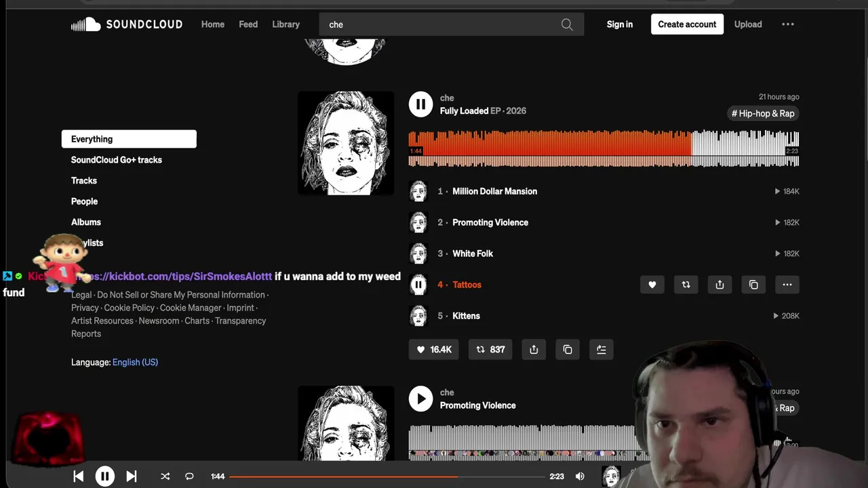Viewport: 868px width, 488px height.
Task: Open artist che above Promoting Violence card
Action: tap(447, 392)
